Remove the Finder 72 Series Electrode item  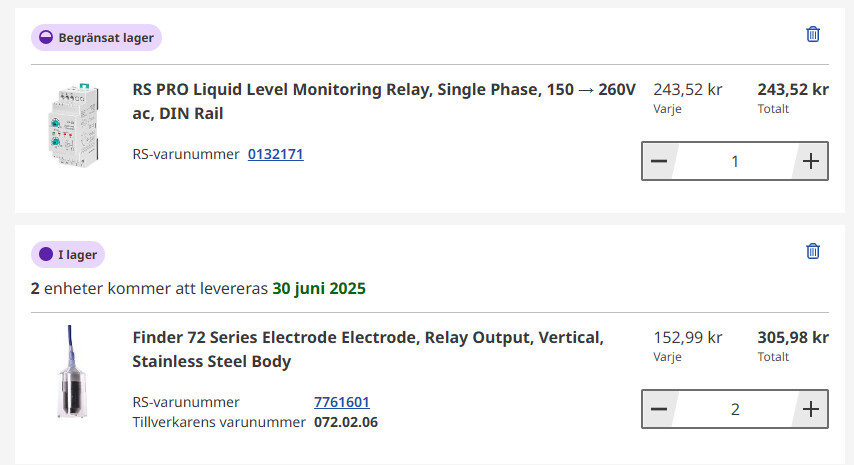pyautogui.click(x=813, y=251)
